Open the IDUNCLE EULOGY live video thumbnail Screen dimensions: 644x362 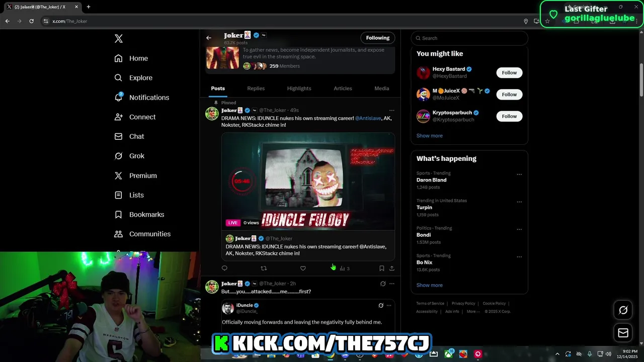(308, 181)
